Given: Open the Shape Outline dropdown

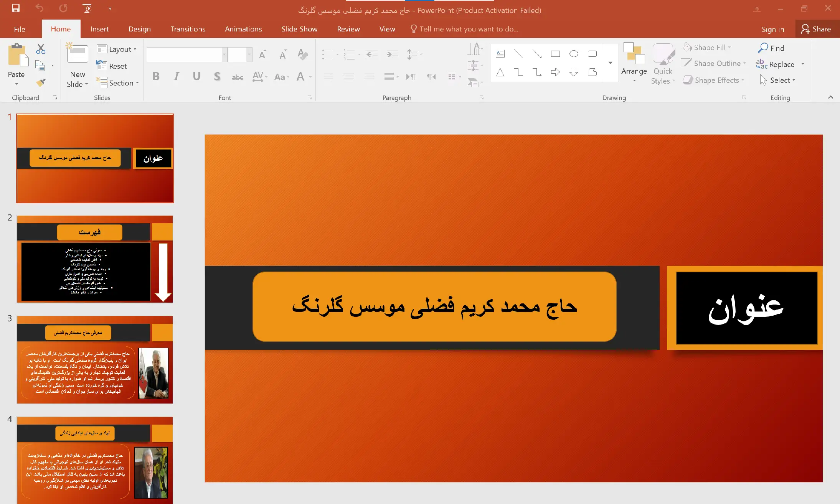Looking at the screenshot, I should 714,63.
